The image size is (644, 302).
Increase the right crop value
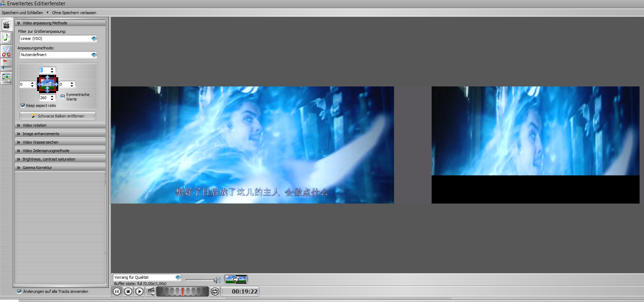pos(72,83)
